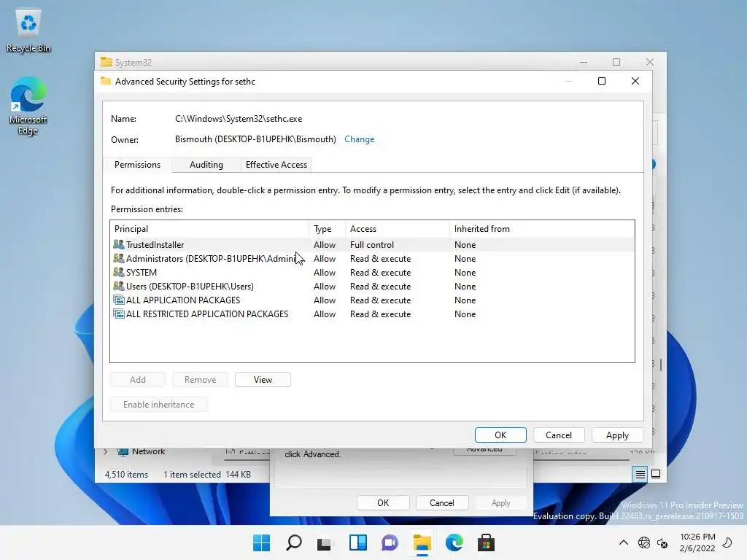This screenshot has height=560, width=747.
Task: Click OK in the background Properties dialog
Action: pyautogui.click(x=383, y=503)
